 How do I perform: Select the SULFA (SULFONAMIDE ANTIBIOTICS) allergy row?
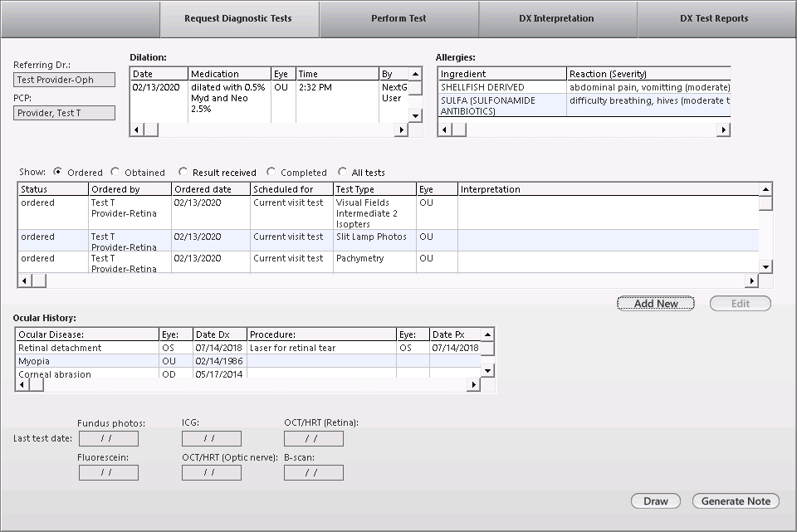(x=584, y=105)
